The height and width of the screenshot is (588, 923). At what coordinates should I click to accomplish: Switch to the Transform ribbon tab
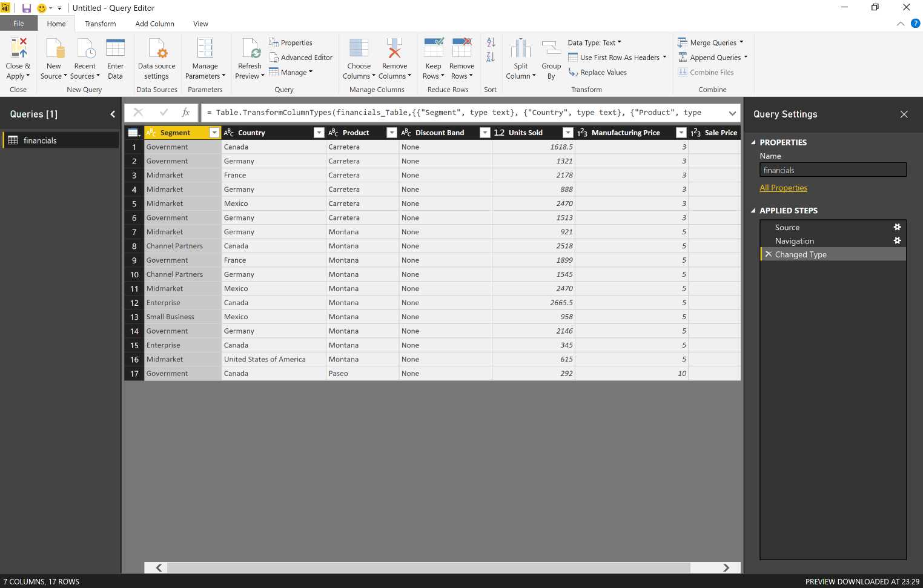pos(99,24)
